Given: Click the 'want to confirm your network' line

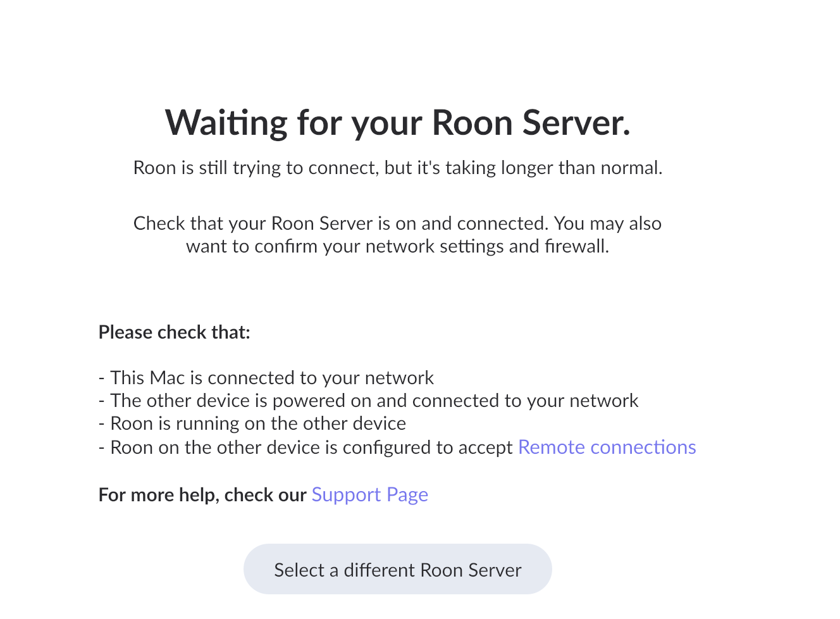Looking at the screenshot, I should click(397, 246).
